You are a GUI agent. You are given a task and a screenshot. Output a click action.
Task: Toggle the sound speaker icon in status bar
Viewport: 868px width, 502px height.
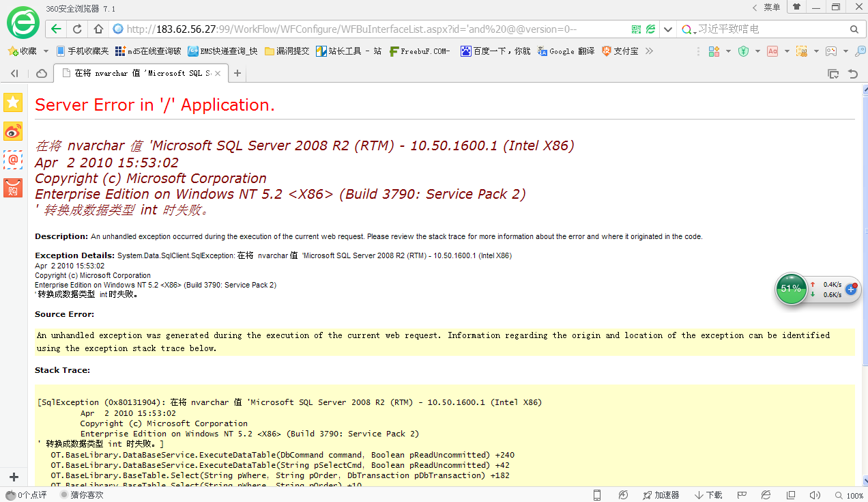point(814,494)
